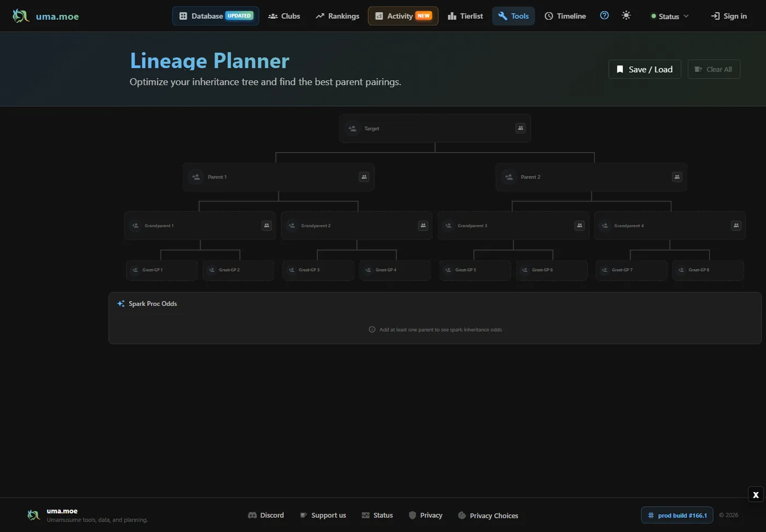Click the uma.moe logo in header
Screen dimensions: 766x532
[x=45, y=16]
